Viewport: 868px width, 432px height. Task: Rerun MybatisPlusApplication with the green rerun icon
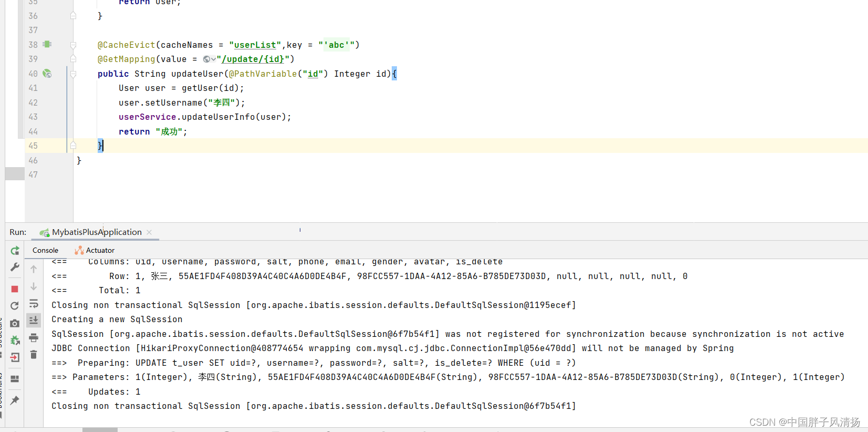point(15,251)
